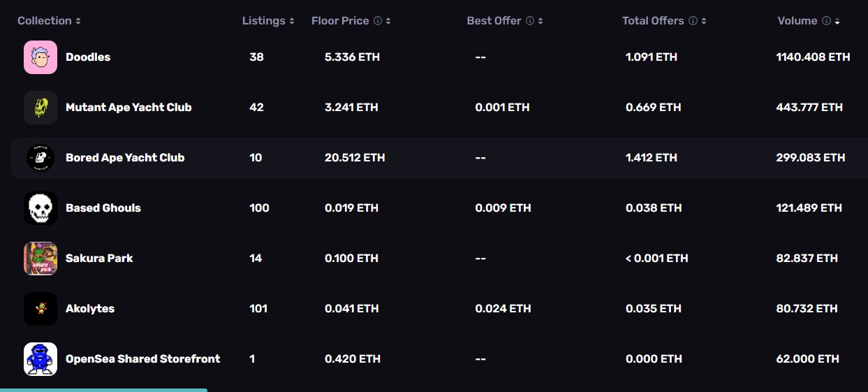Open the OpenSea Shared Storefront avatar icon
Image resolution: width=868 pixels, height=392 pixels.
pos(41,359)
